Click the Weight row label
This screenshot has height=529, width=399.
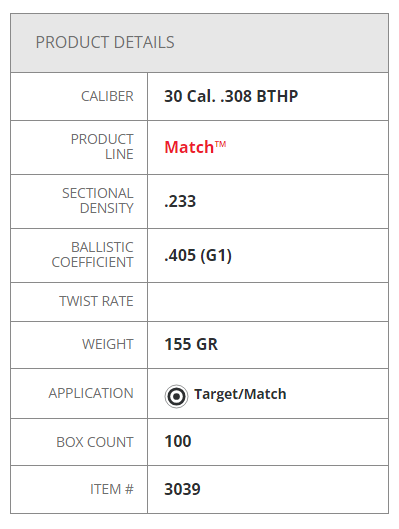(108, 344)
